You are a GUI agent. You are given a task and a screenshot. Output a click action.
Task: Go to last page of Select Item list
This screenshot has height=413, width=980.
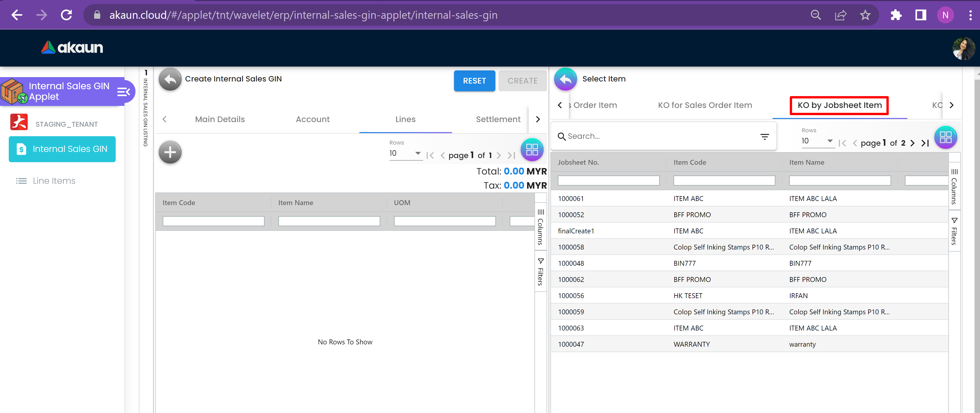(925, 143)
